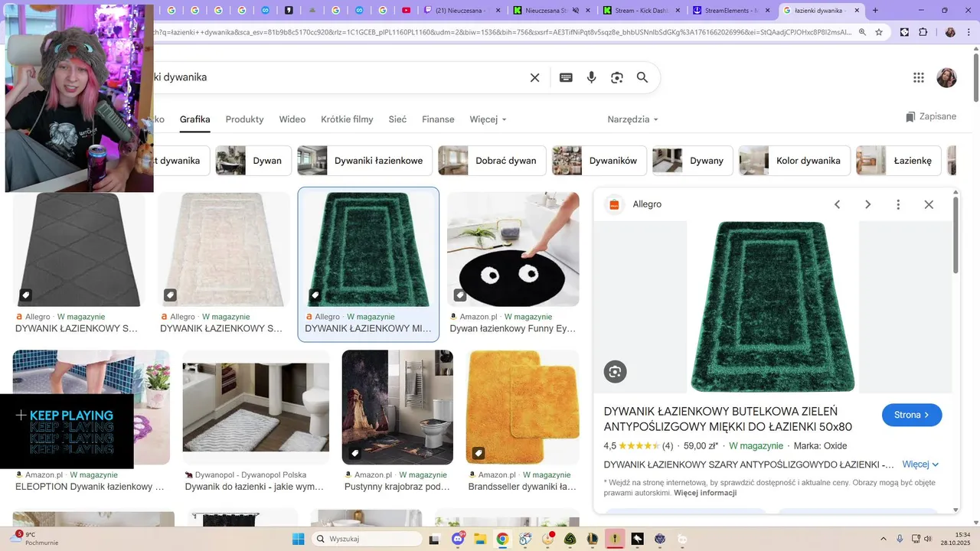
Task: Open the Chrome profile avatar in the toolbar
Action: (950, 32)
